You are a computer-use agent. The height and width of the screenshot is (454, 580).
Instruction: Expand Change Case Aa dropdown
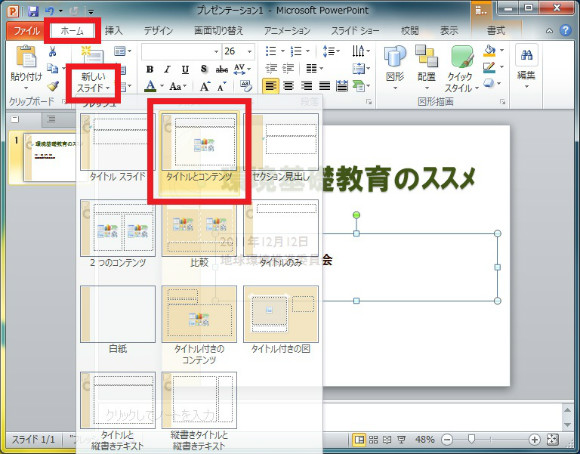click(184, 87)
